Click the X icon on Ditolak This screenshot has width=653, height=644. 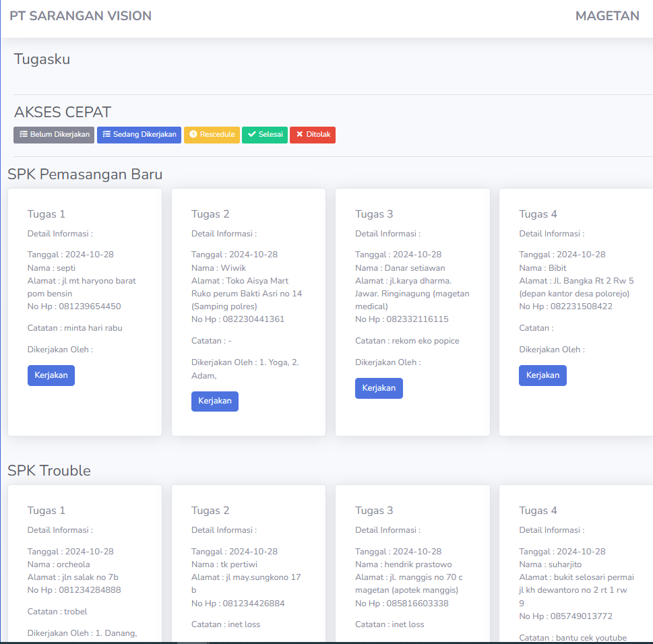tap(299, 134)
